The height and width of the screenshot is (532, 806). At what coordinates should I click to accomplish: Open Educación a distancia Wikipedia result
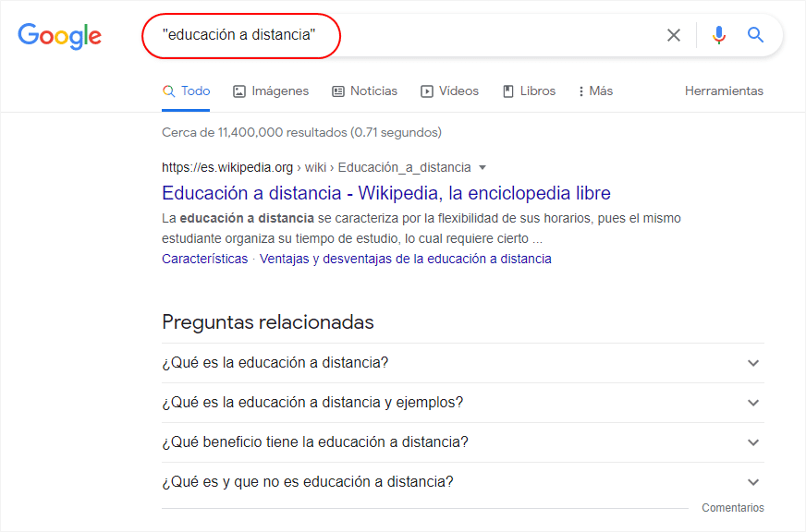point(386,193)
